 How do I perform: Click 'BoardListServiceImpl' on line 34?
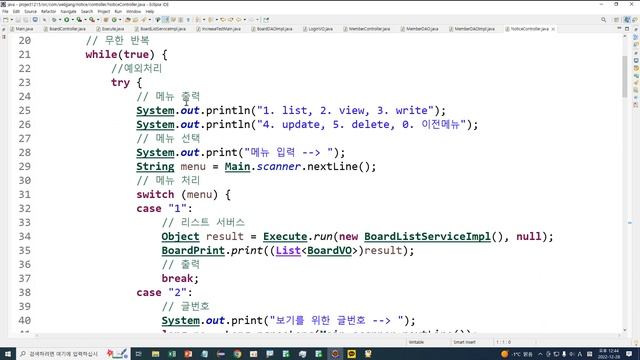[x=427, y=236]
